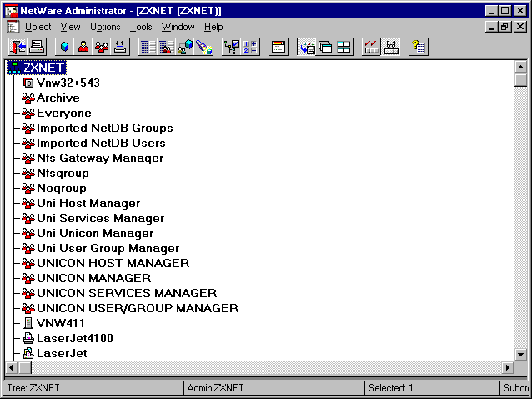This screenshot has width=532, height=399.
Task: Click the horizontal scrollbar right arrow
Action: (x=508, y=367)
